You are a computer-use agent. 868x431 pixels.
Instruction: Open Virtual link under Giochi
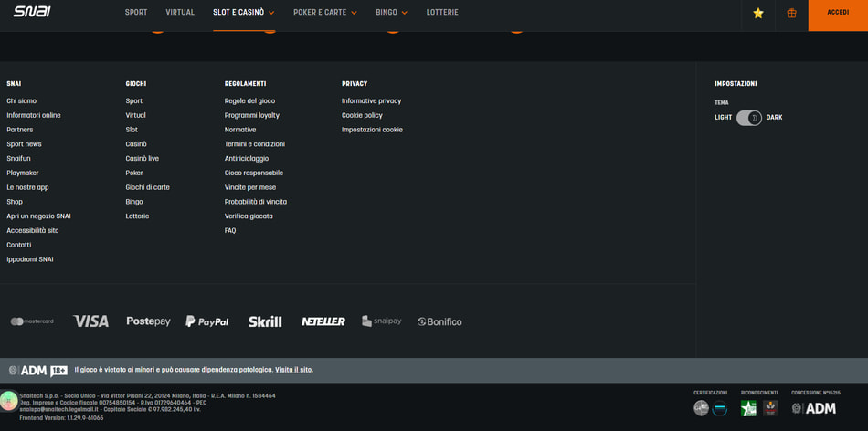[135, 115]
